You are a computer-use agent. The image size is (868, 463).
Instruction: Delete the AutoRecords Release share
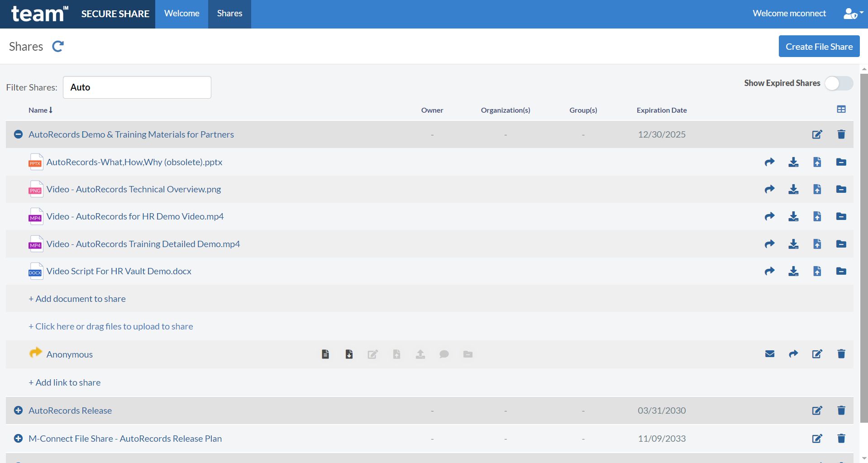pos(841,410)
